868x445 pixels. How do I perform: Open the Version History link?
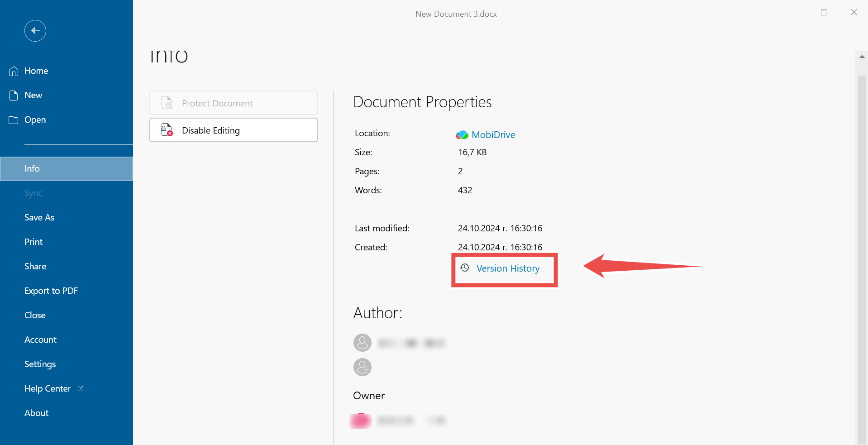tap(508, 268)
